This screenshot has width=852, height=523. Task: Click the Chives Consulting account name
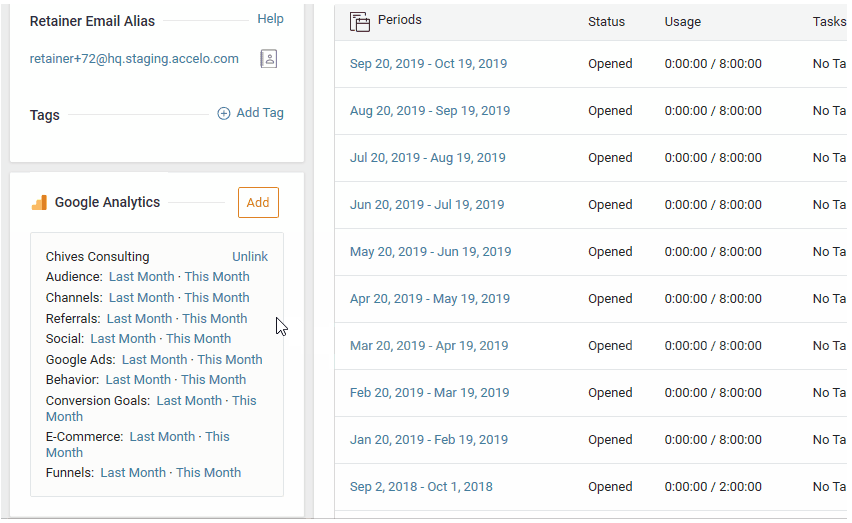click(x=97, y=257)
